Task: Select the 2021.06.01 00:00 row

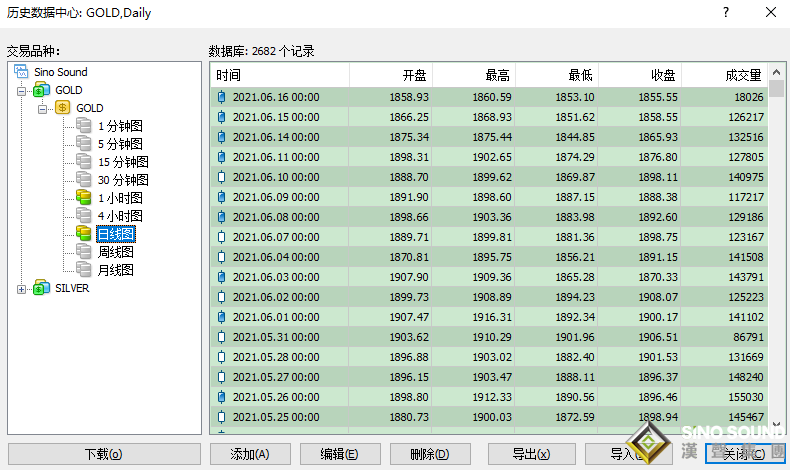Action: 489,317
